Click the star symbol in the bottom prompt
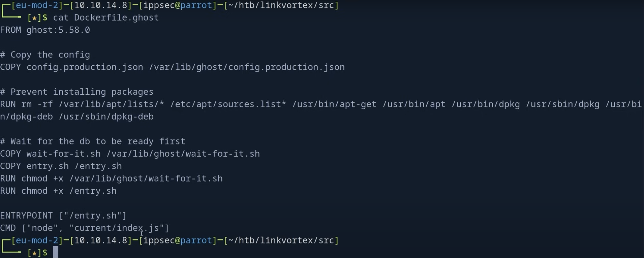This screenshot has height=258, width=644. (x=34, y=253)
